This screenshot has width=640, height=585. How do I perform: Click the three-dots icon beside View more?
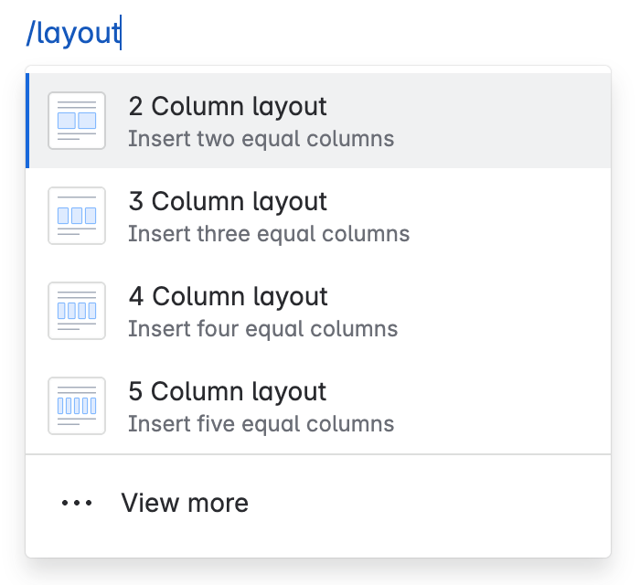pyautogui.click(x=77, y=503)
